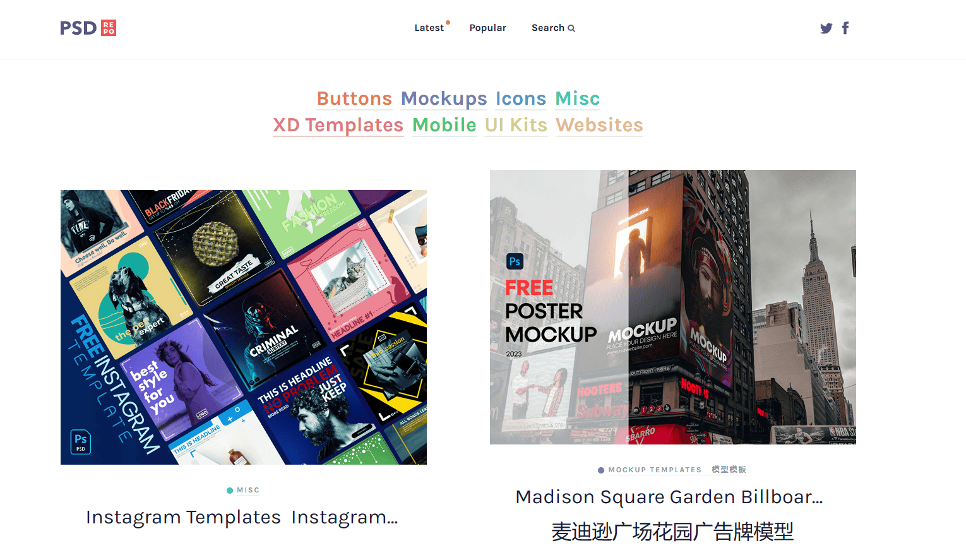
Task: Click the Mockup Templates tag
Action: tap(655, 470)
